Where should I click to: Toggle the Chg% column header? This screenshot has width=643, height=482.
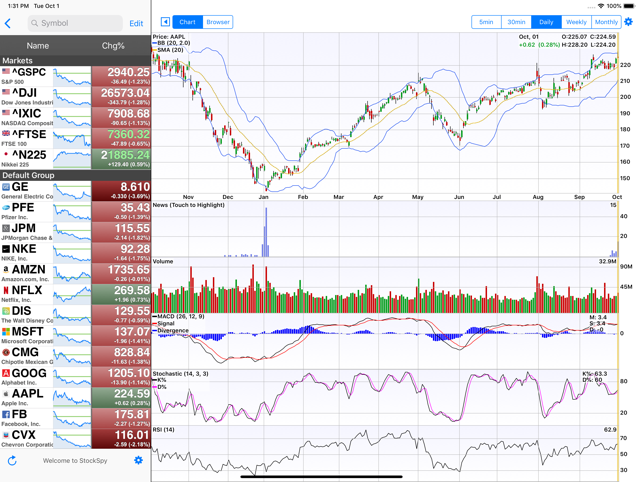pos(113,46)
